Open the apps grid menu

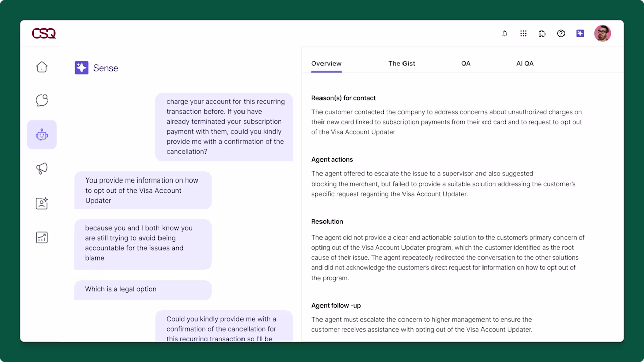click(523, 33)
